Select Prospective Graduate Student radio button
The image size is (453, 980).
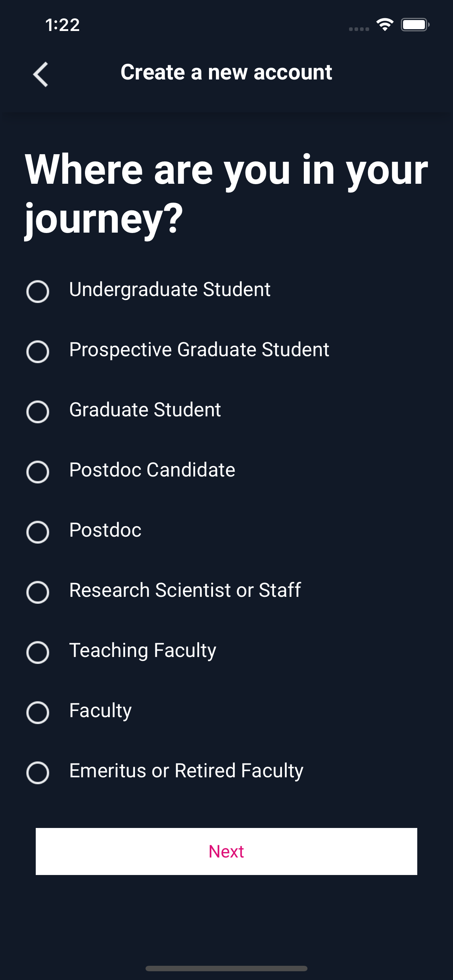tap(38, 351)
